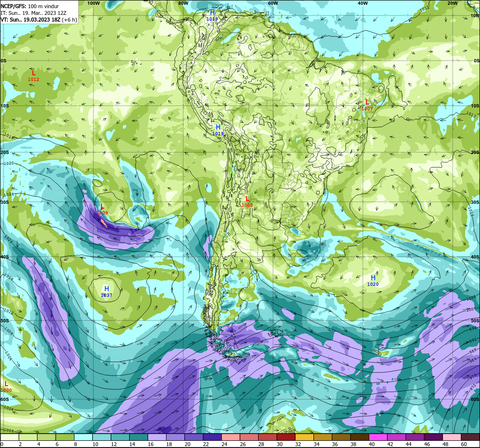
Task: Click the 100W longitude label
Action: pyautogui.click(x=94, y=3)
